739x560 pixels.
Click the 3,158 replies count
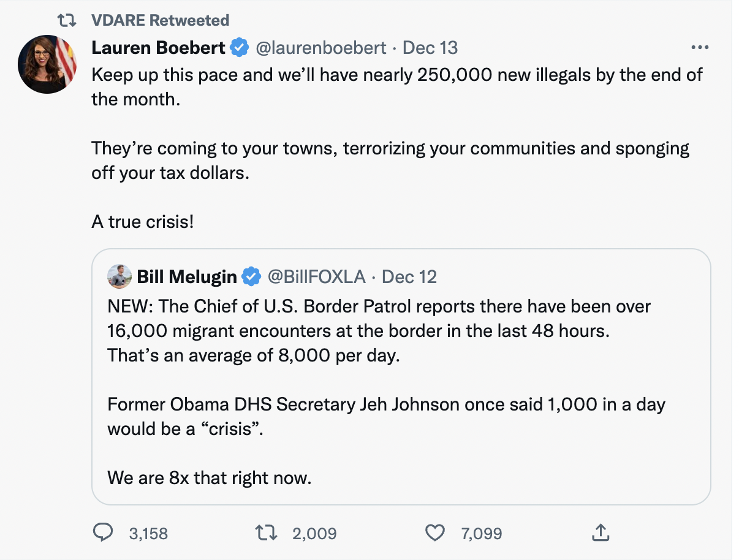click(x=148, y=534)
